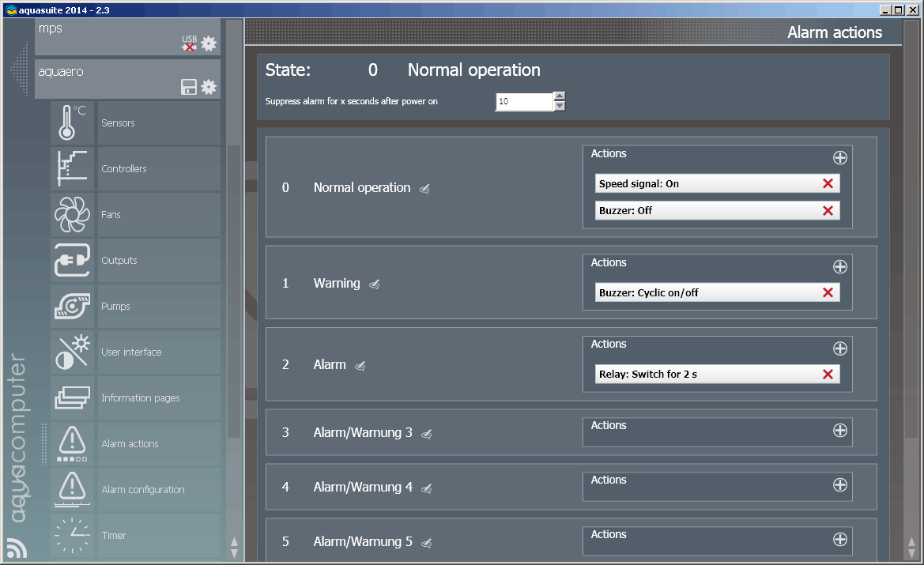Open the Pumps icon
The height and width of the screenshot is (565, 924).
click(x=73, y=306)
